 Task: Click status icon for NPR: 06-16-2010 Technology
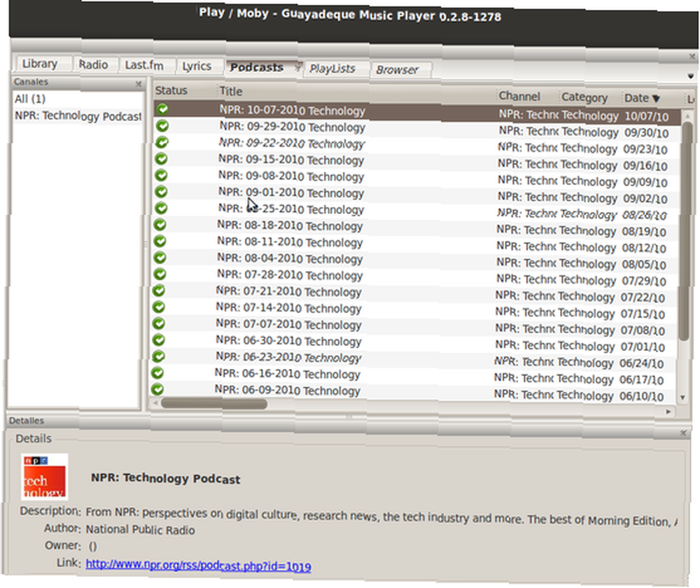tap(157, 373)
